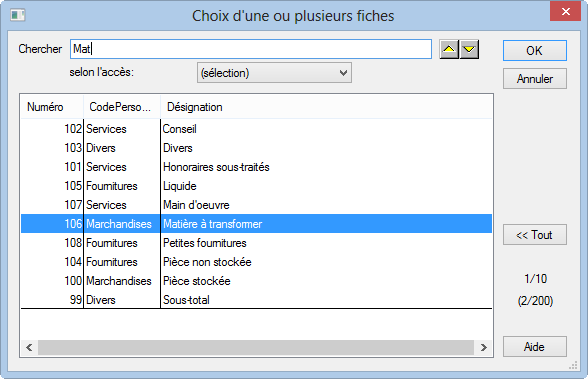Click the yellow down arrow search button
Screen dimensions: 588x379
point(469,49)
